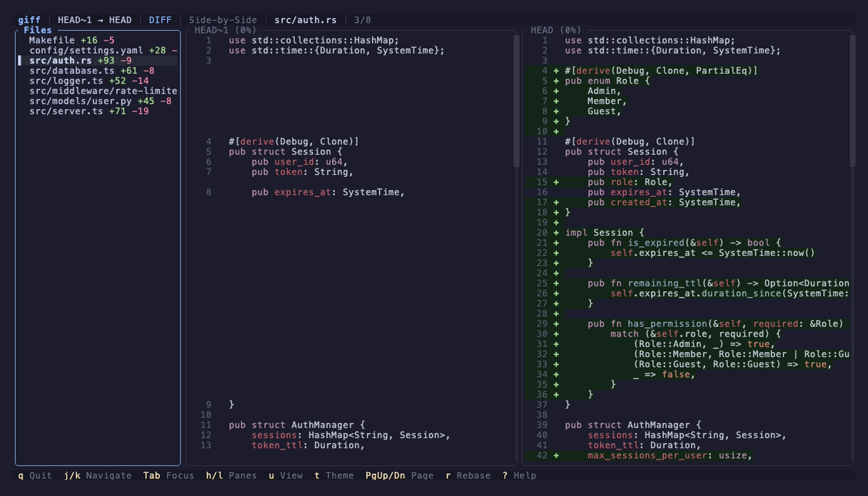Screen dimensions: 868x496
Task: Click the j/k Navigate hint
Action: (98, 476)
